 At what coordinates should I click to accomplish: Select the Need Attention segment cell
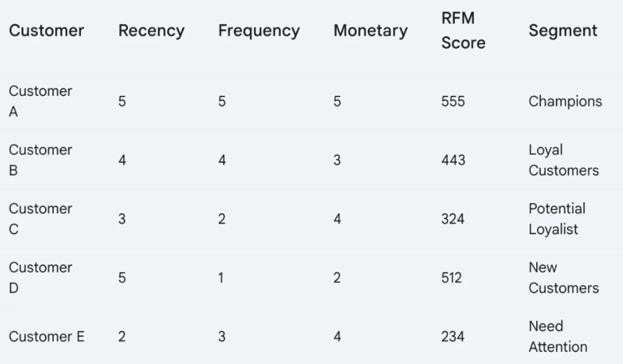coord(558,337)
